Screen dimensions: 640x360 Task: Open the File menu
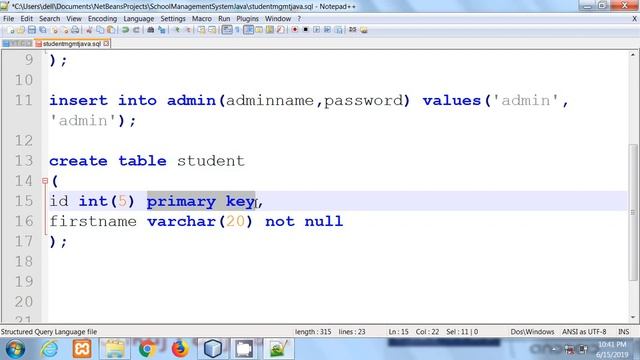point(9,19)
